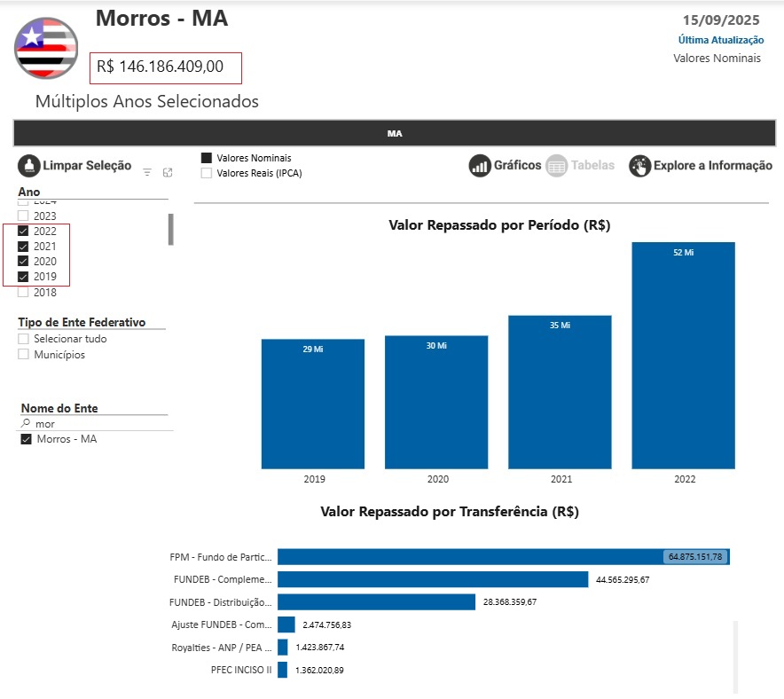
Task: Click the Tabelas table icon
Action: point(556,166)
